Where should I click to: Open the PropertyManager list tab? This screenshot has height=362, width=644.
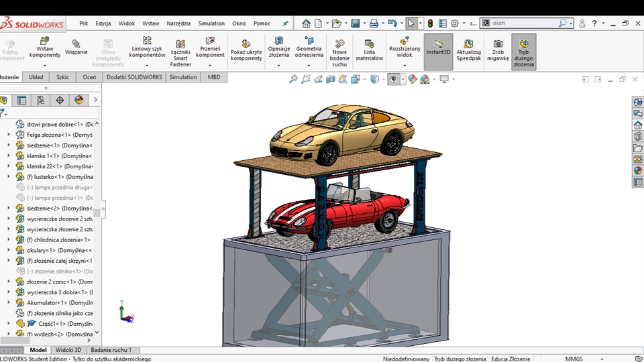(x=21, y=100)
